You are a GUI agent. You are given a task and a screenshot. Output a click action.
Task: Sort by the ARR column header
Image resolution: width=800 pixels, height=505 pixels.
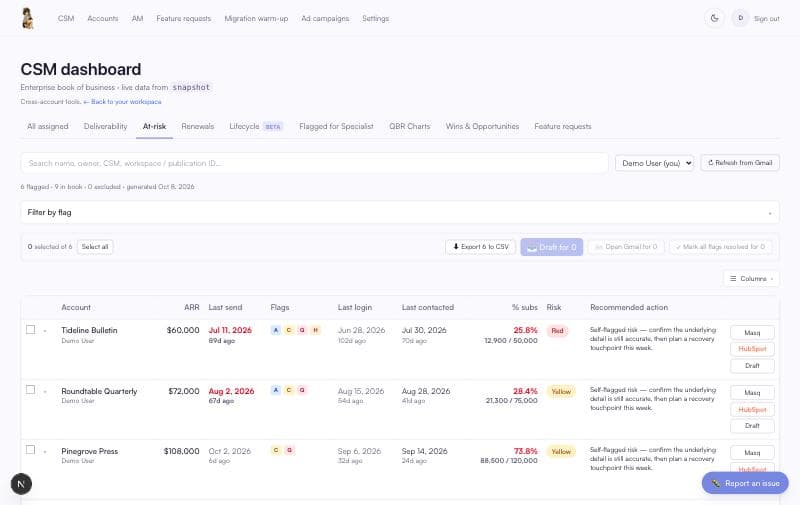pos(191,308)
